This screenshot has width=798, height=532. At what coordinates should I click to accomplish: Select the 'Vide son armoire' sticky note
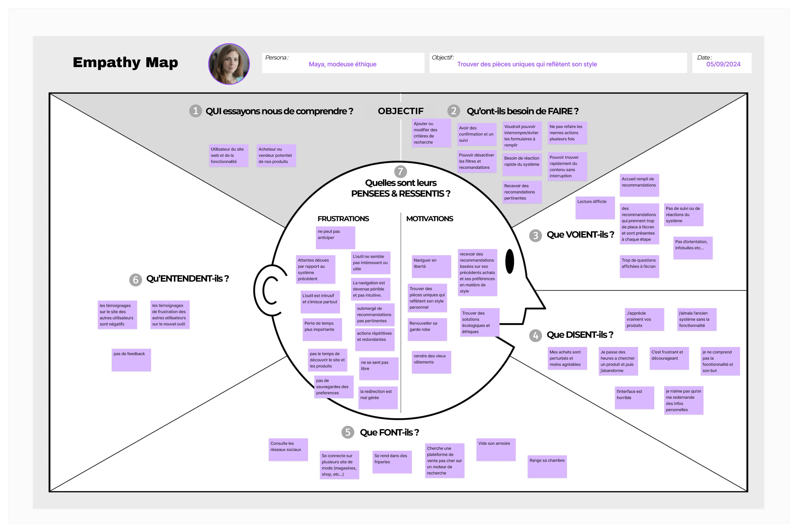[496, 450]
